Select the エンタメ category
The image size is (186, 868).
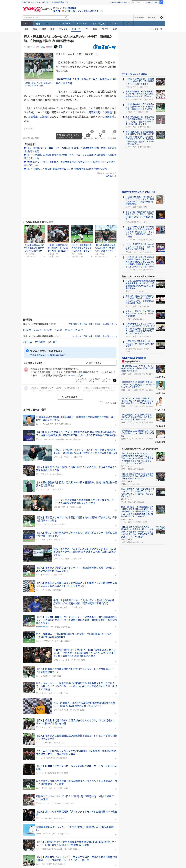click(63, 29)
